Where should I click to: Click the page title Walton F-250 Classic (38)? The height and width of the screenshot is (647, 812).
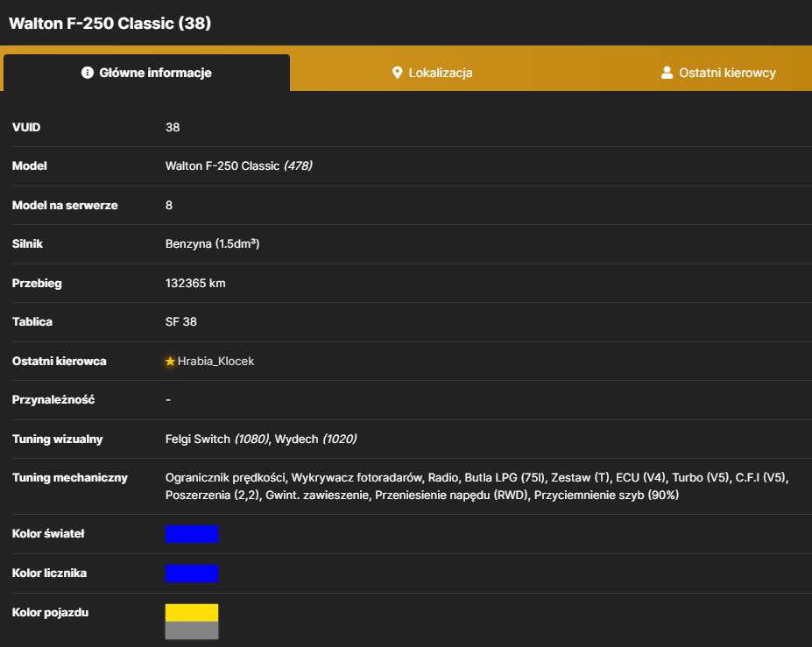(109, 24)
